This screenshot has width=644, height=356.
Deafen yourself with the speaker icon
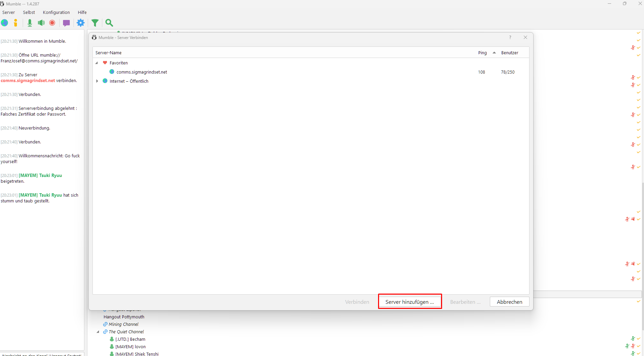click(x=41, y=23)
